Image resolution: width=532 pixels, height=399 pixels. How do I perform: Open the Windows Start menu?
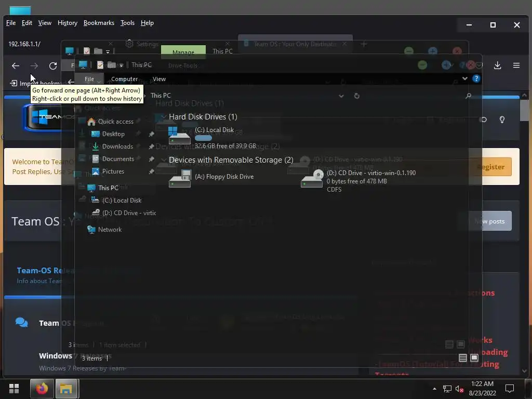pos(14,389)
